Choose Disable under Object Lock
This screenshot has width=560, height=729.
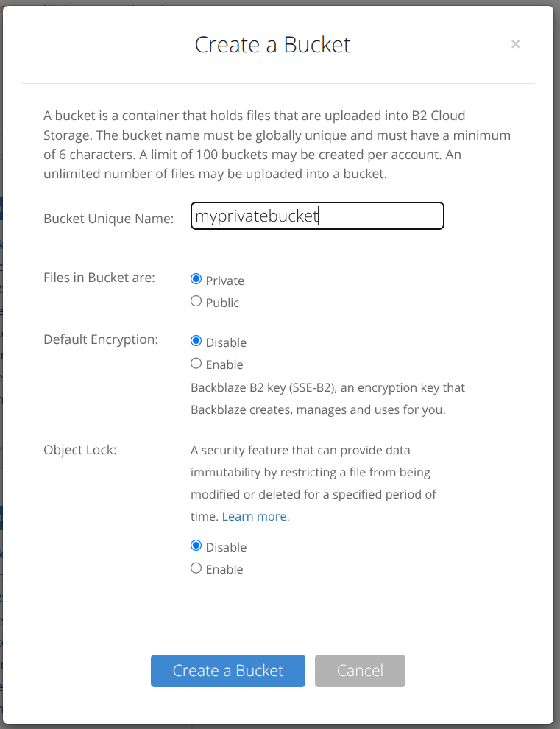point(196,546)
